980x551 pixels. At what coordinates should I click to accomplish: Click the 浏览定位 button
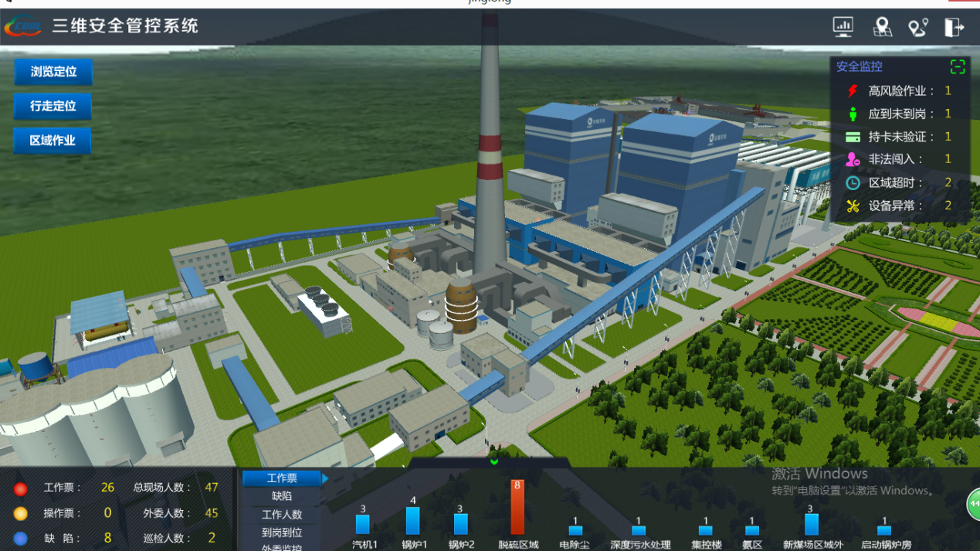point(53,72)
